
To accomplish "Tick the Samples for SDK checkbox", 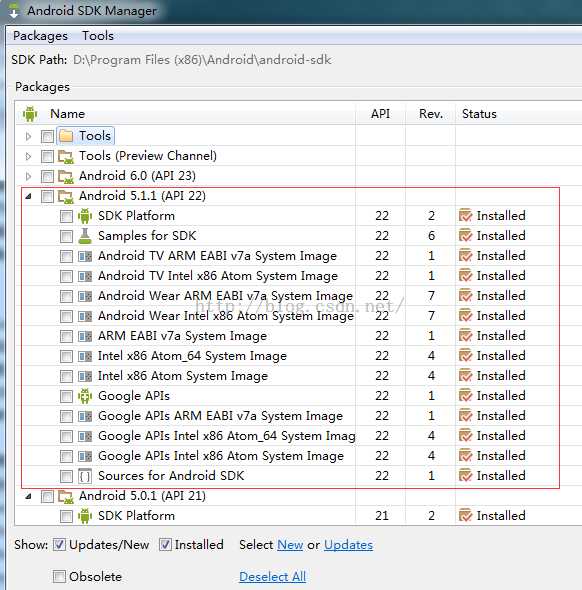I will tap(67, 236).
